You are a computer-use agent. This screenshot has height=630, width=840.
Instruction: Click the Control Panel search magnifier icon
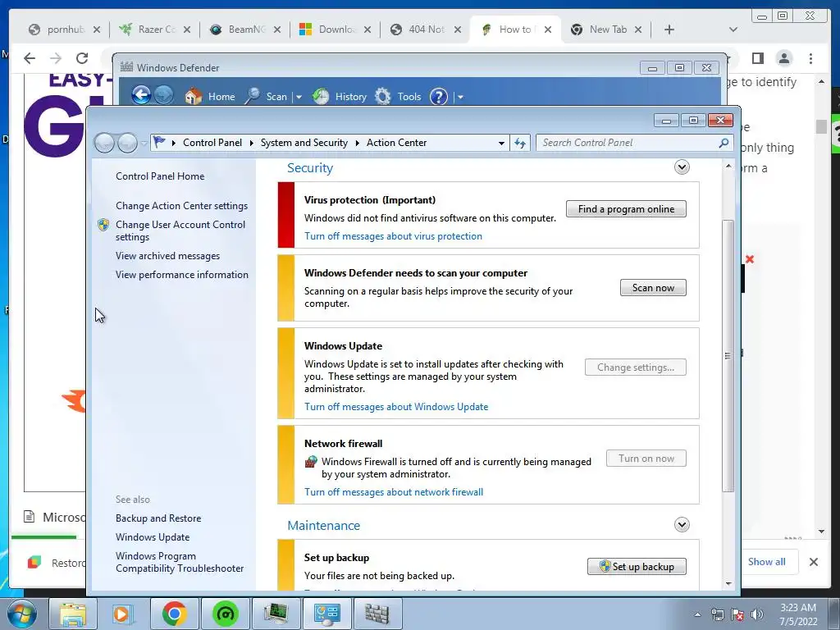(724, 143)
